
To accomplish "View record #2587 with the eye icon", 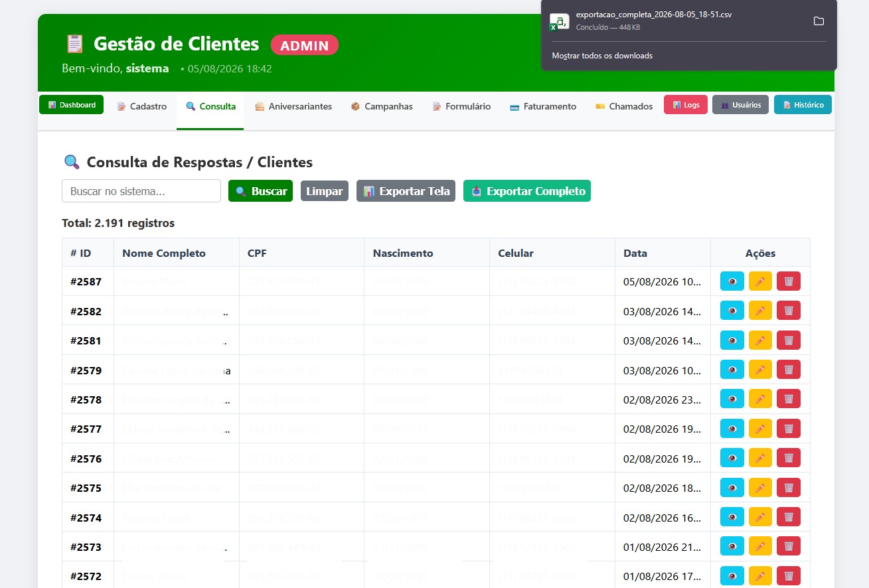I will coord(732,281).
